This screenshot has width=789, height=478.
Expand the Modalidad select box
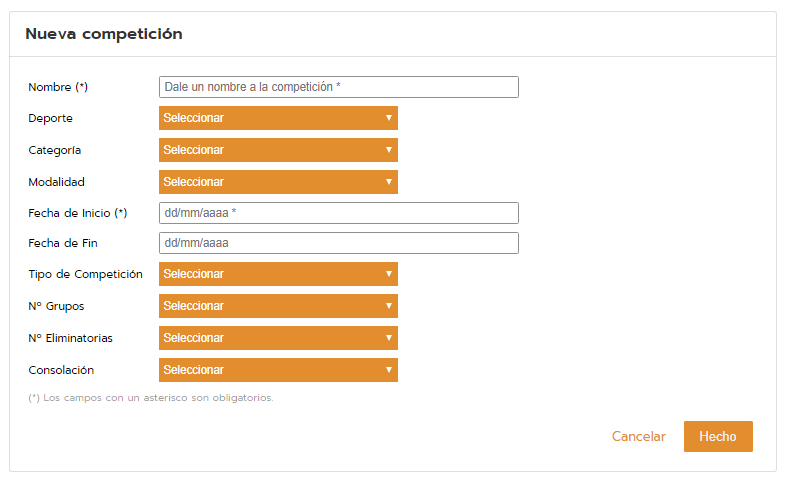coord(278,182)
